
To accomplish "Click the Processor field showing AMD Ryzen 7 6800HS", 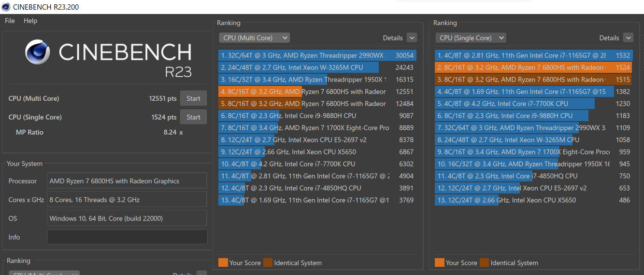I will 127,181.
